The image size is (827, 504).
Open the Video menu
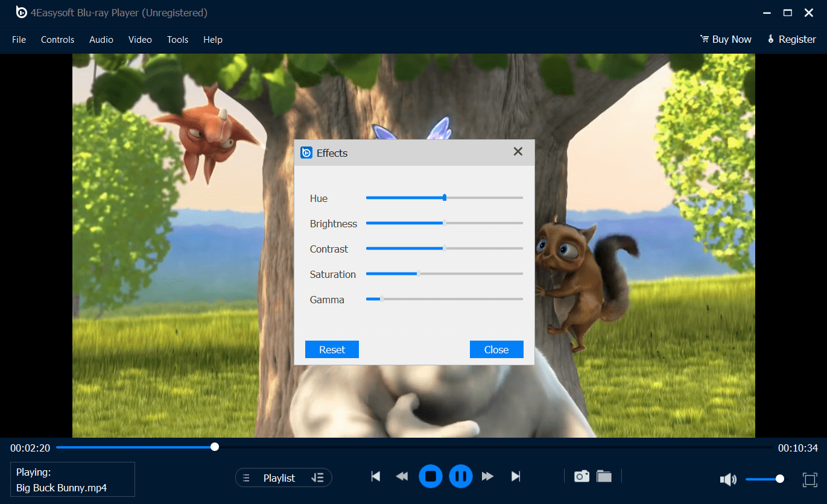point(140,40)
